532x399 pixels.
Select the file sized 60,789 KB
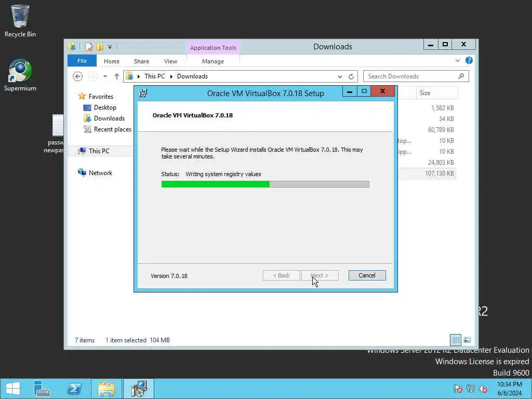pos(441,129)
